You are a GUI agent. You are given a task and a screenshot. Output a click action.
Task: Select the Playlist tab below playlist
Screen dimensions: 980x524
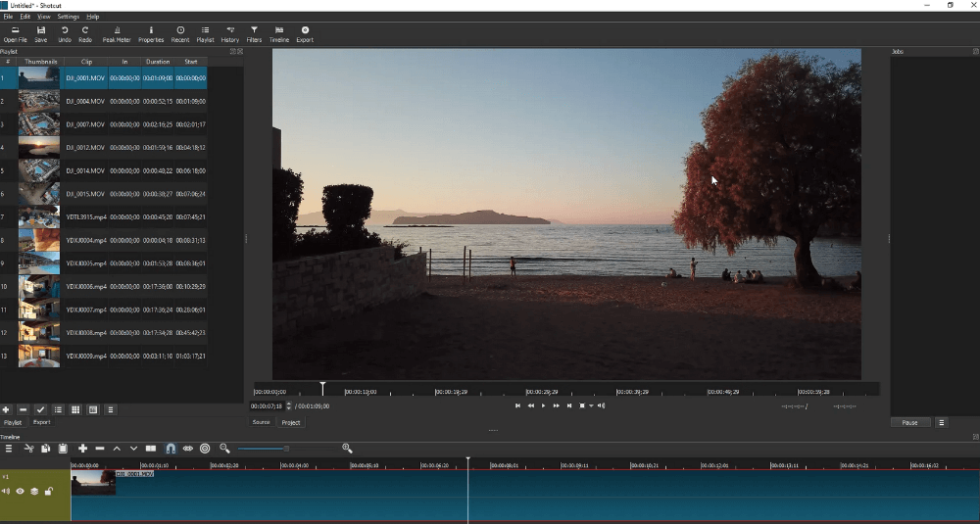click(13, 422)
